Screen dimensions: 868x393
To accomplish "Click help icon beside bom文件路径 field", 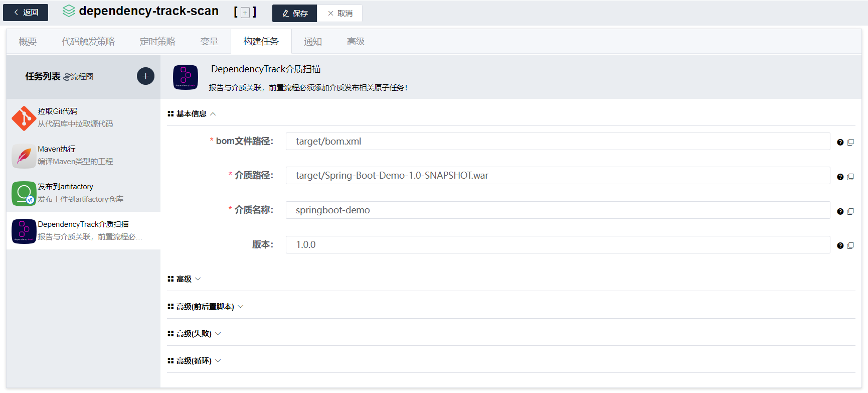I will pyautogui.click(x=840, y=142).
